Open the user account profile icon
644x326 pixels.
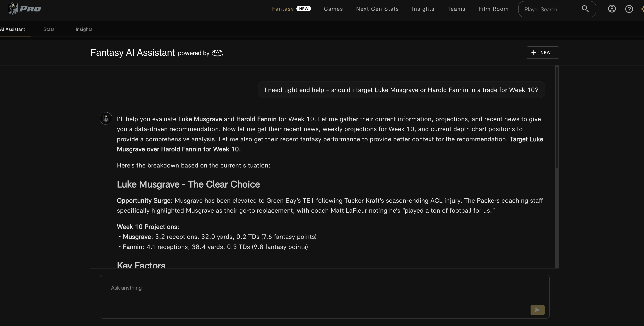612,9
